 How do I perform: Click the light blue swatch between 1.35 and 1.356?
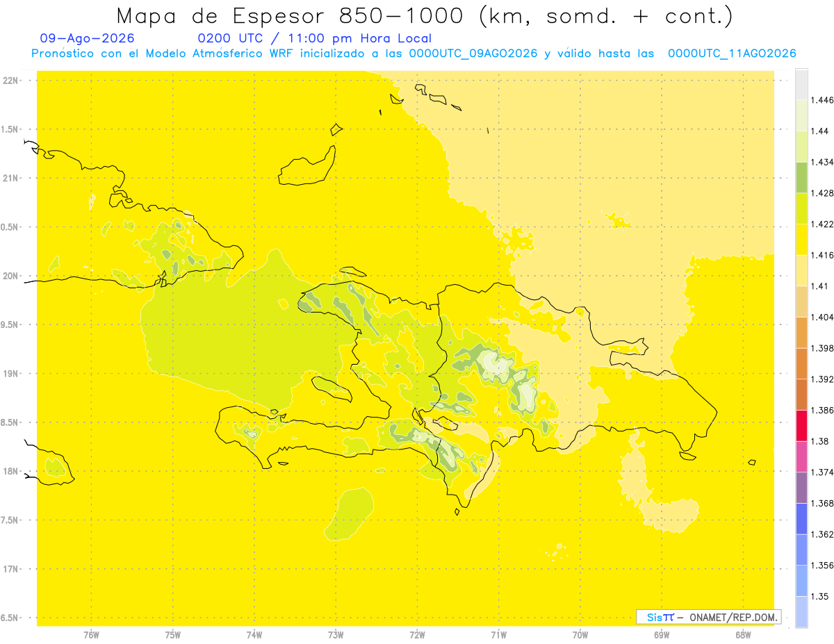801,581
